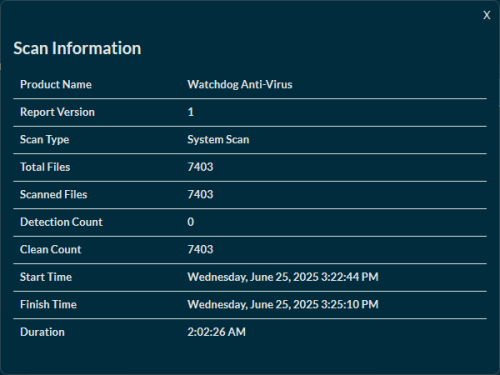500x375 pixels.
Task: Select the Report Version value 1
Action: coord(191,112)
